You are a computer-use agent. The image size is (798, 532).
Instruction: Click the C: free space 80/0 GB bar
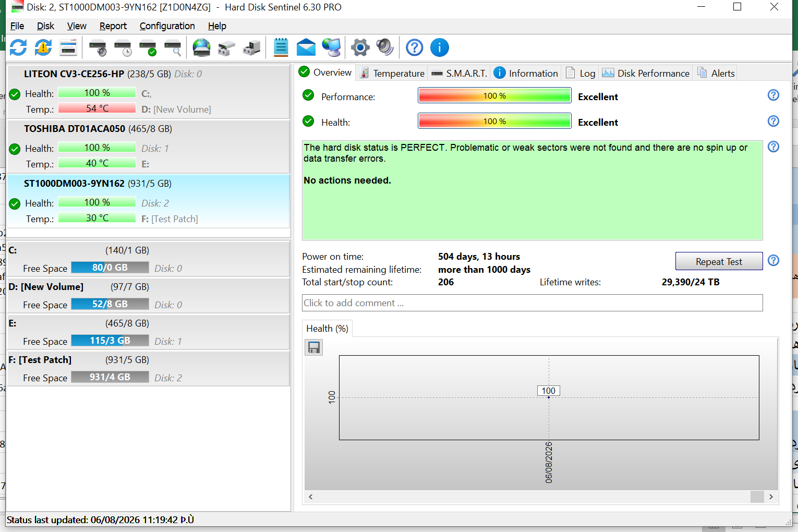pyautogui.click(x=110, y=268)
